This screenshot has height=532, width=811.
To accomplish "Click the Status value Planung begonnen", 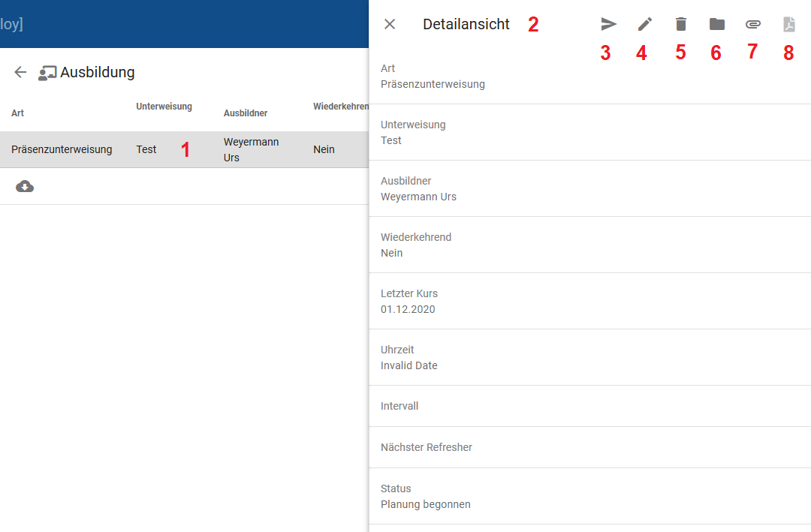I will [x=425, y=504].
